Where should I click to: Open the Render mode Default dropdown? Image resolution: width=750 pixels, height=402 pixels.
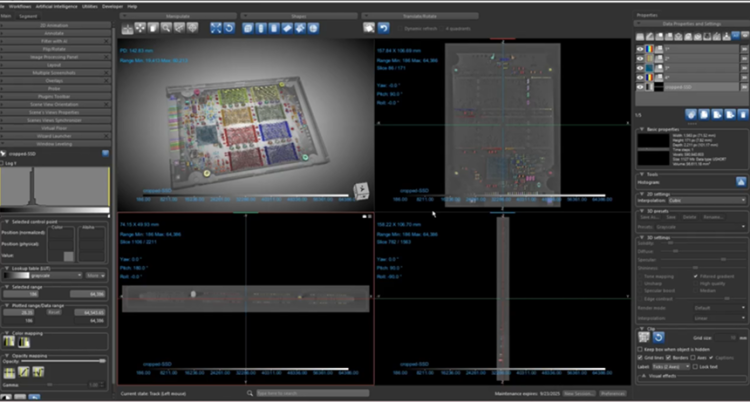click(x=719, y=308)
